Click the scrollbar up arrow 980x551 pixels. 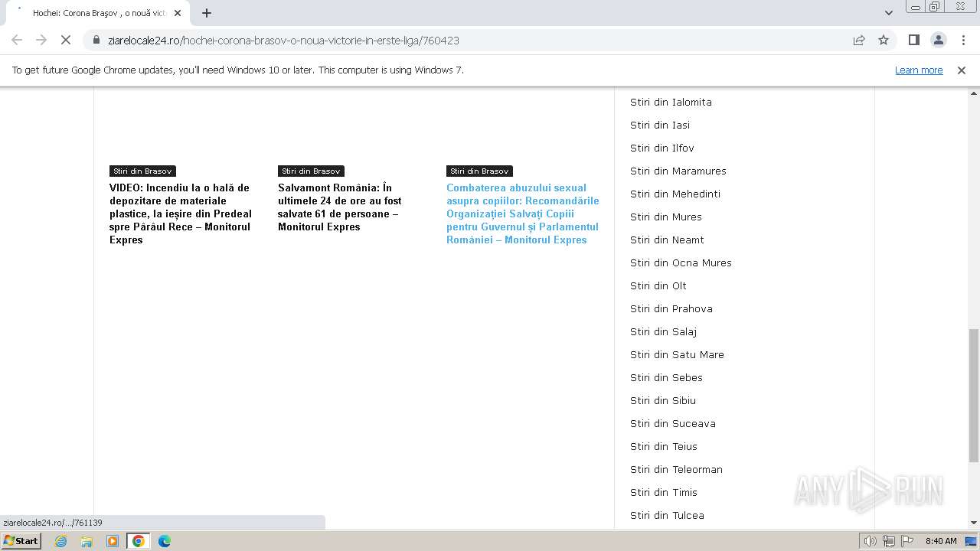coord(973,93)
